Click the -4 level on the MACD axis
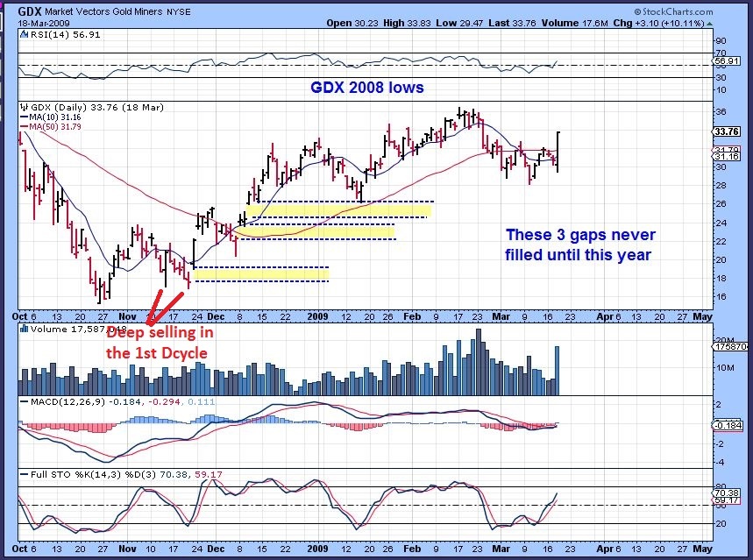753x560 pixels. point(720,463)
